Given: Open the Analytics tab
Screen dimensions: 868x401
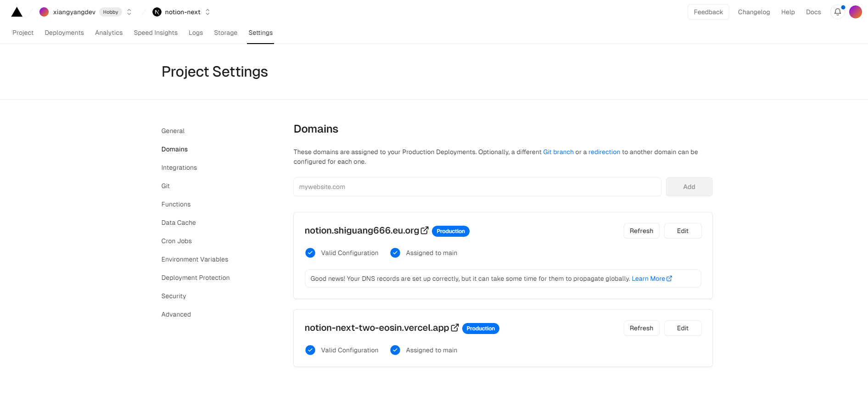Looking at the screenshot, I should [x=109, y=33].
